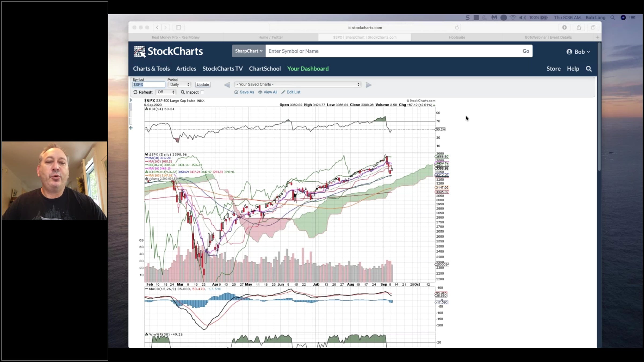Expand sidebar with chevron beside chart
644x362 pixels.
[131, 100]
